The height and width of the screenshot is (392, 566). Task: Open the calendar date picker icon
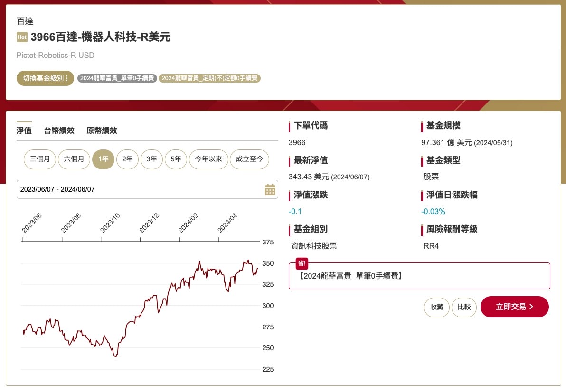click(x=270, y=189)
